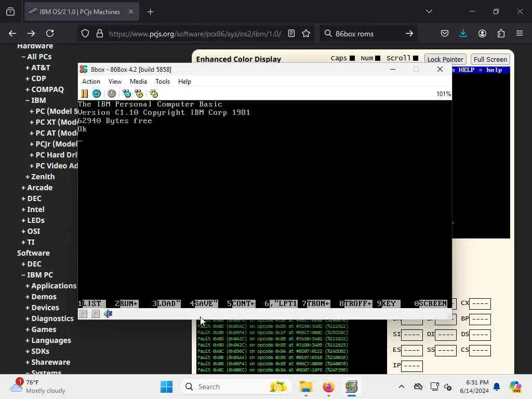
Task: Open the Firefox hamburger application menu
Action: coord(520,34)
